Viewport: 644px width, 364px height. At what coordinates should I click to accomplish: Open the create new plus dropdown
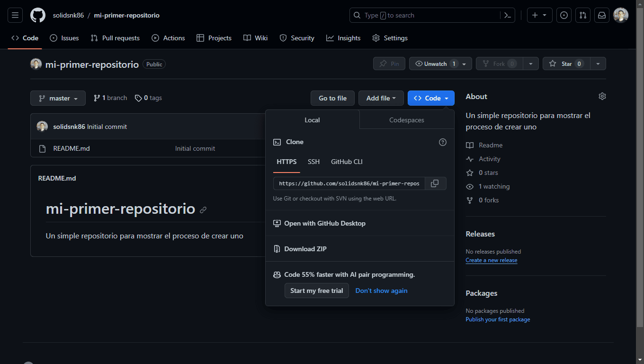point(539,15)
